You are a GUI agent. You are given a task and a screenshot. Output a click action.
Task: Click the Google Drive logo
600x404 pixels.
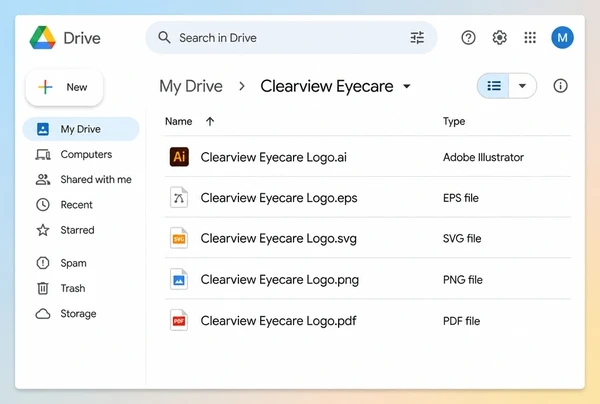tap(42, 37)
